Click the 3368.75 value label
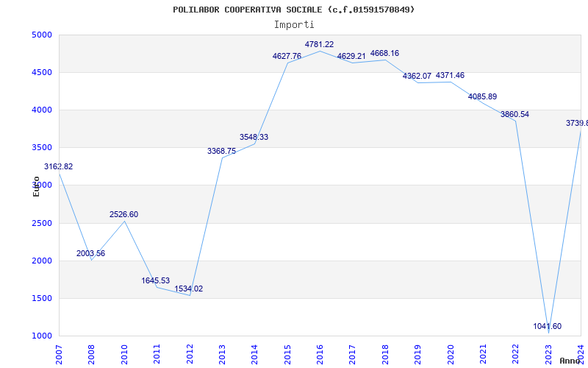Screen dimensions: 588x368 coord(221,152)
